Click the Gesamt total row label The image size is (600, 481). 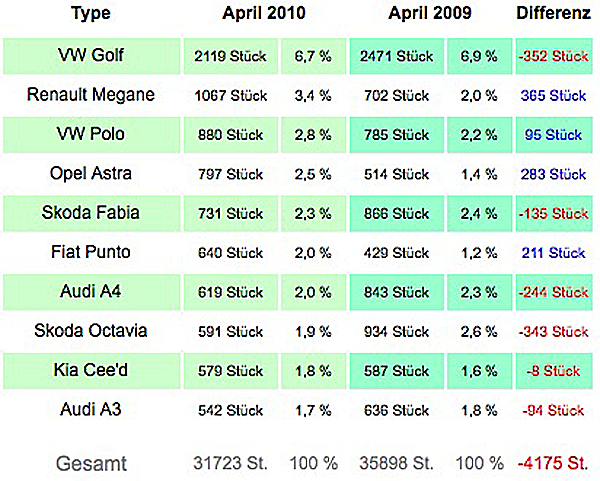[91, 463]
